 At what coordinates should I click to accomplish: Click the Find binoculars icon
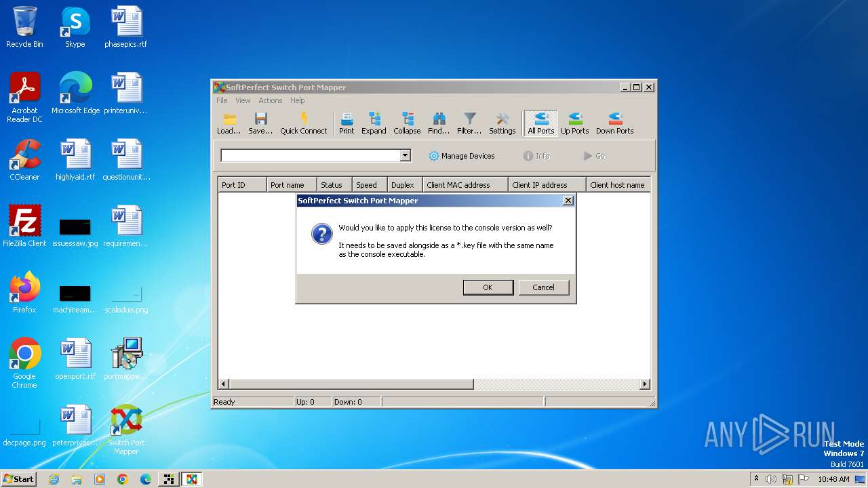(439, 123)
